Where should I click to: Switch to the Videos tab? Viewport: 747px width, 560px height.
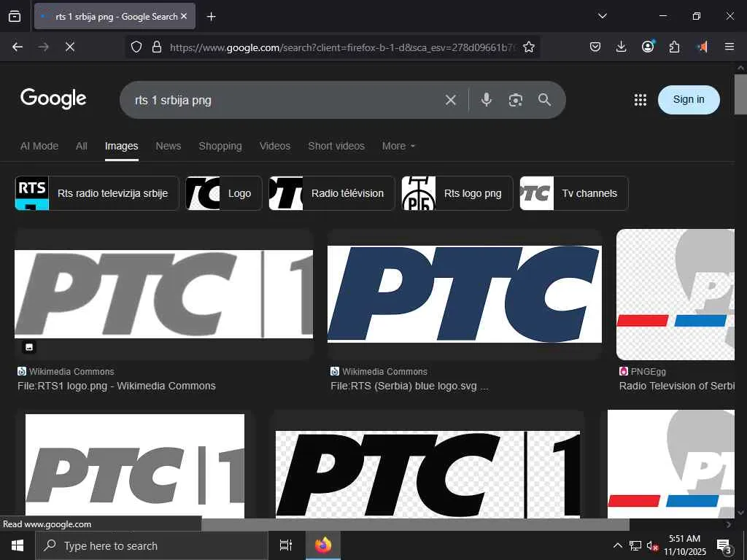pyautogui.click(x=275, y=146)
